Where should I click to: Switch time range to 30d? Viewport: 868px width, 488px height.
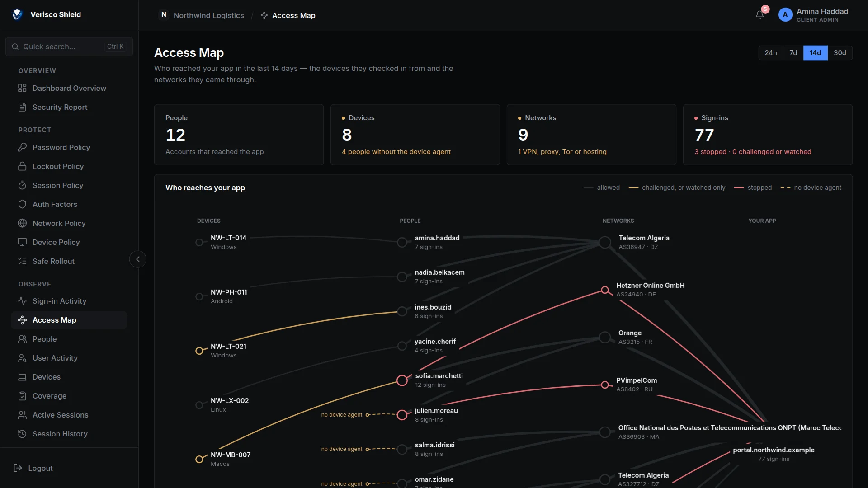point(840,53)
